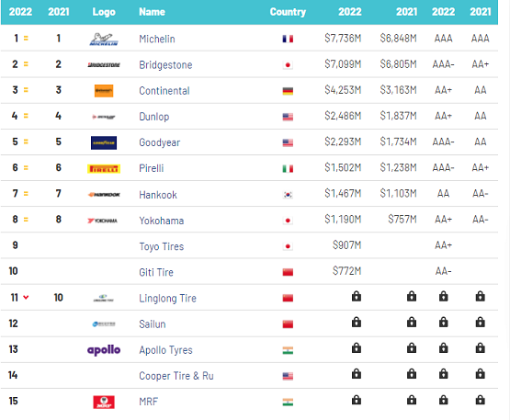This screenshot has width=510, height=420.
Task: Open the Dunlop brand link
Action: pos(154,117)
